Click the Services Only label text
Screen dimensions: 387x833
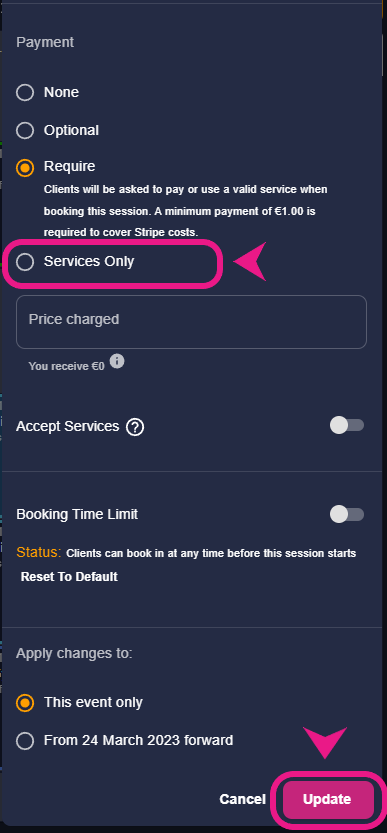point(89,261)
